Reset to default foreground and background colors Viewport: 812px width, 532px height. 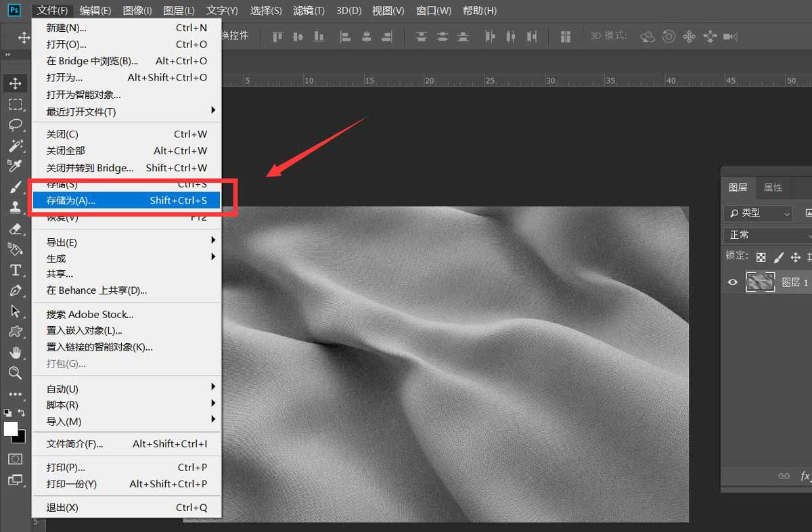tap(7, 412)
